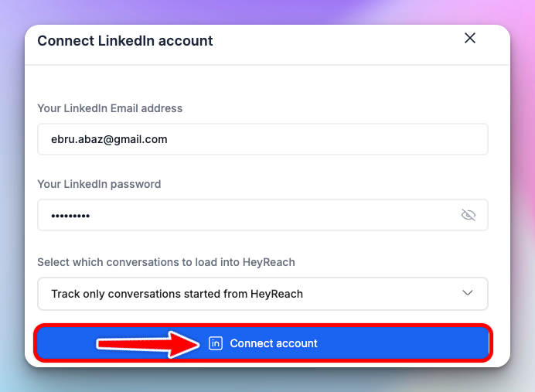Screen dimensions: 535x392
Task: Toggle password visibility with the eye icon
Action: coord(469,215)
